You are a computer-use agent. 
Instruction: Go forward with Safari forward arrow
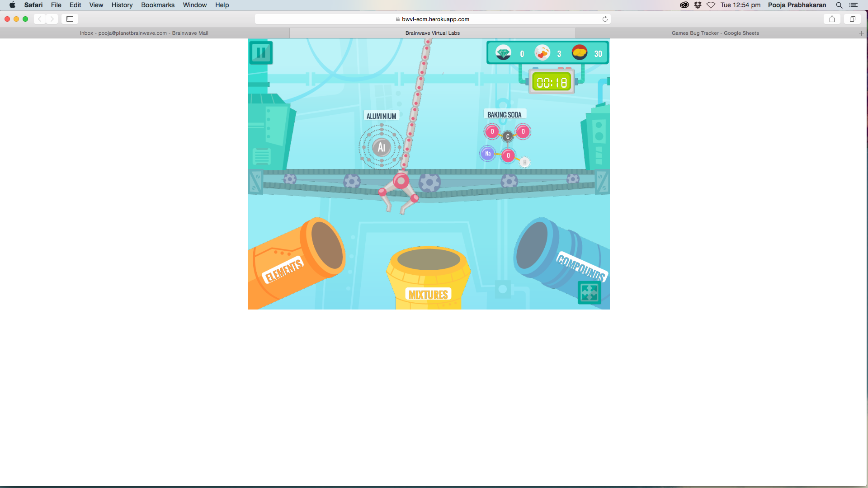tap(52, 19)
